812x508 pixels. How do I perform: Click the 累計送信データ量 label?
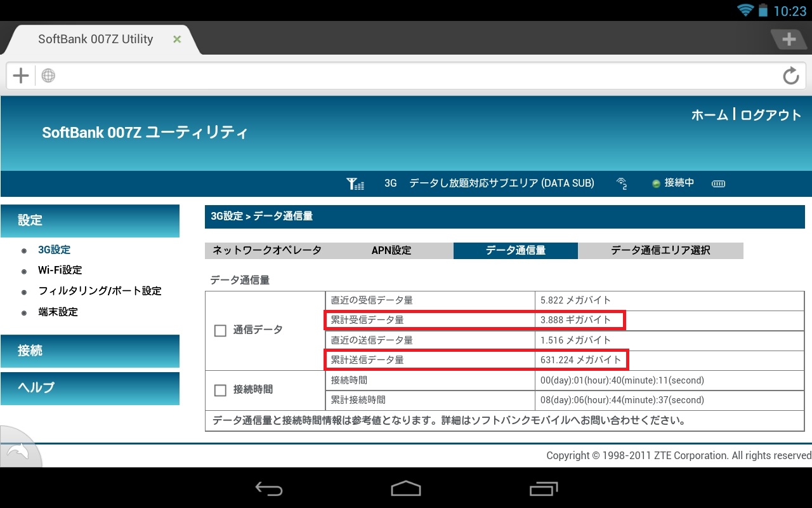(367, 359)
